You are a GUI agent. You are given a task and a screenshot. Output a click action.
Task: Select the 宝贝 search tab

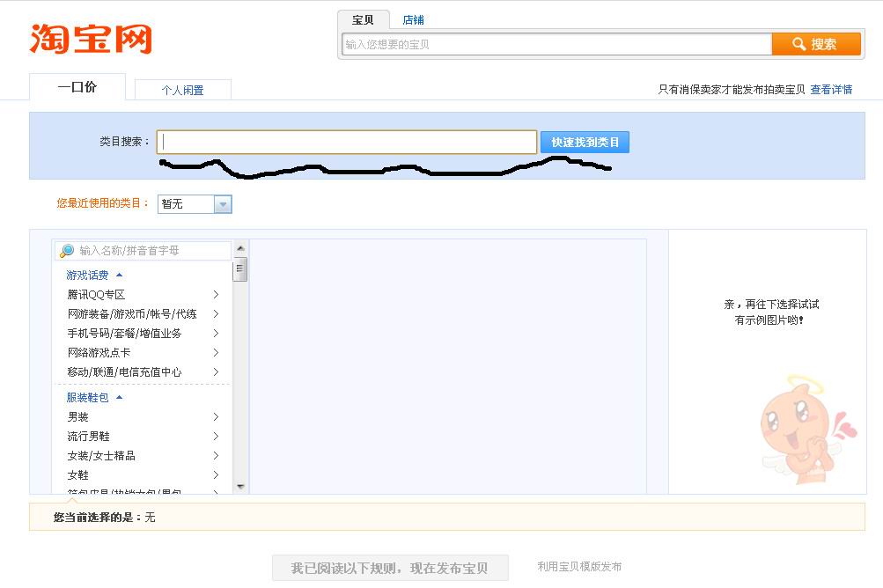coord(364,19)
